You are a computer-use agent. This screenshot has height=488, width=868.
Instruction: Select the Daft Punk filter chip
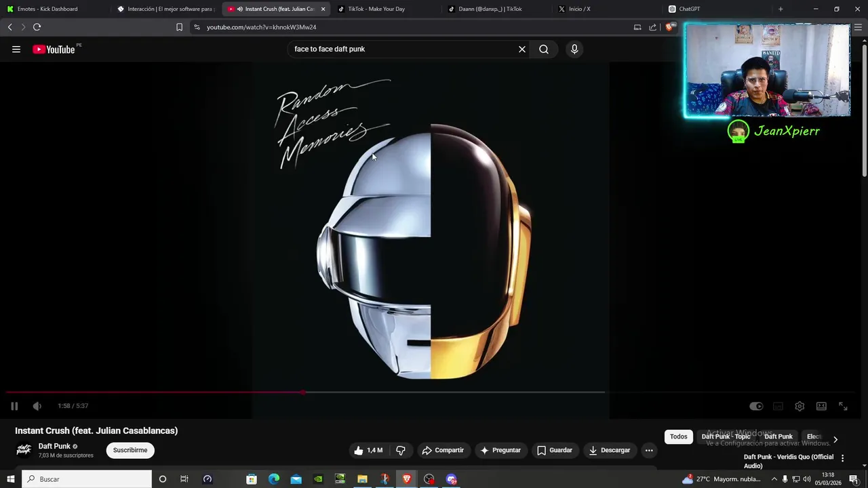pos(778,436)
